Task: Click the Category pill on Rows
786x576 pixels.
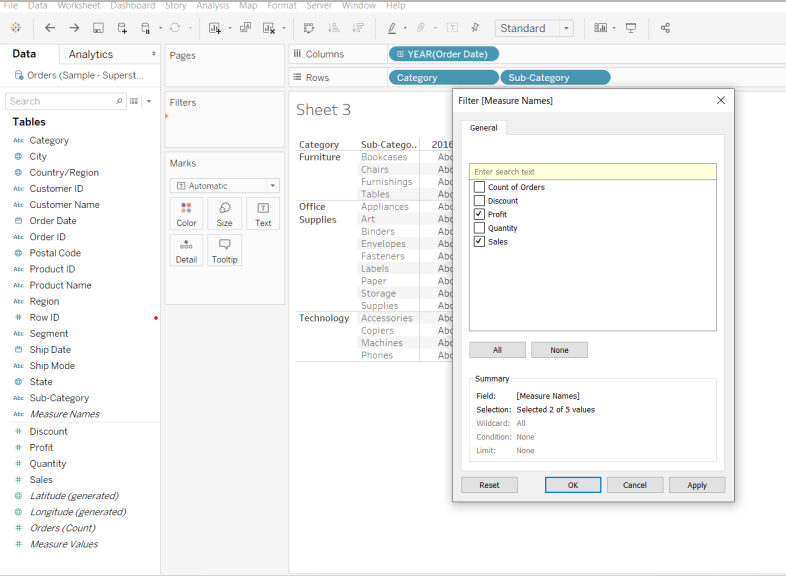Action: click(444, 78)
